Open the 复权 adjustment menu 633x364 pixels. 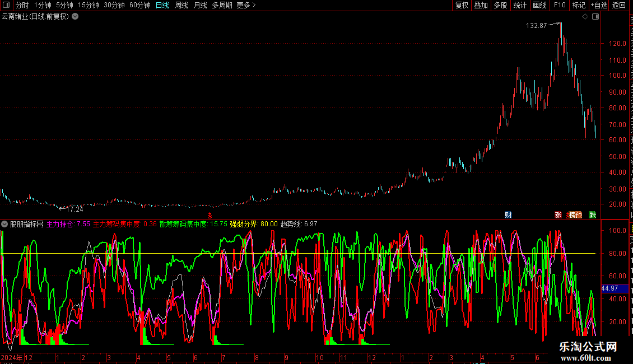tap(462, 5)
